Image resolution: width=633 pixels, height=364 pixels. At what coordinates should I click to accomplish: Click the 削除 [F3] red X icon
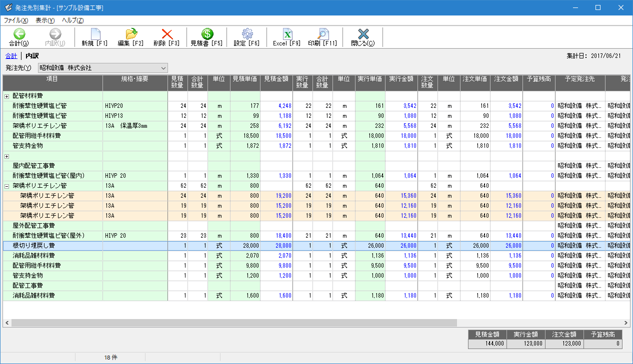[x=167, y=34]
